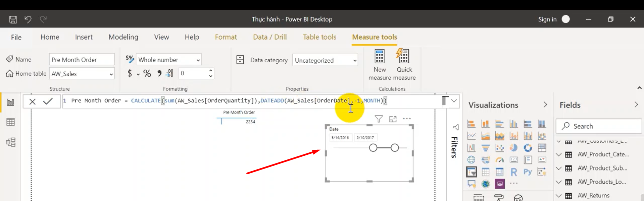Select the Ribbon chart visualization
This screenshot has height=201, width=644.
[x=472, y=148]
